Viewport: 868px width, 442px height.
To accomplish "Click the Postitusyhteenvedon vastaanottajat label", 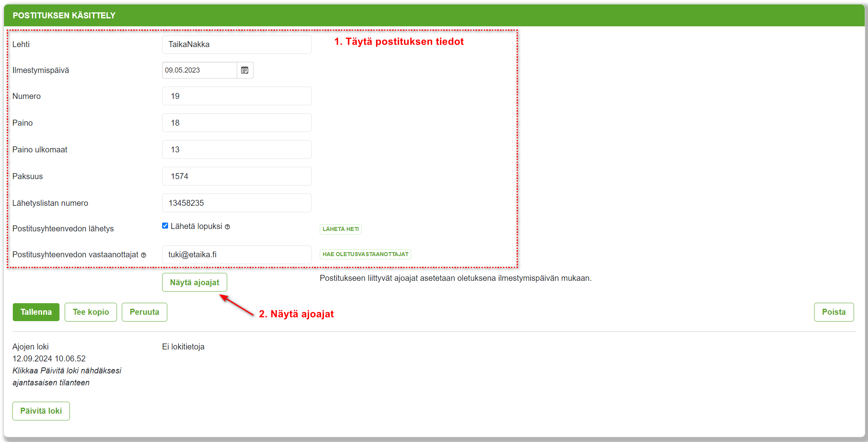I will (75, 255).
